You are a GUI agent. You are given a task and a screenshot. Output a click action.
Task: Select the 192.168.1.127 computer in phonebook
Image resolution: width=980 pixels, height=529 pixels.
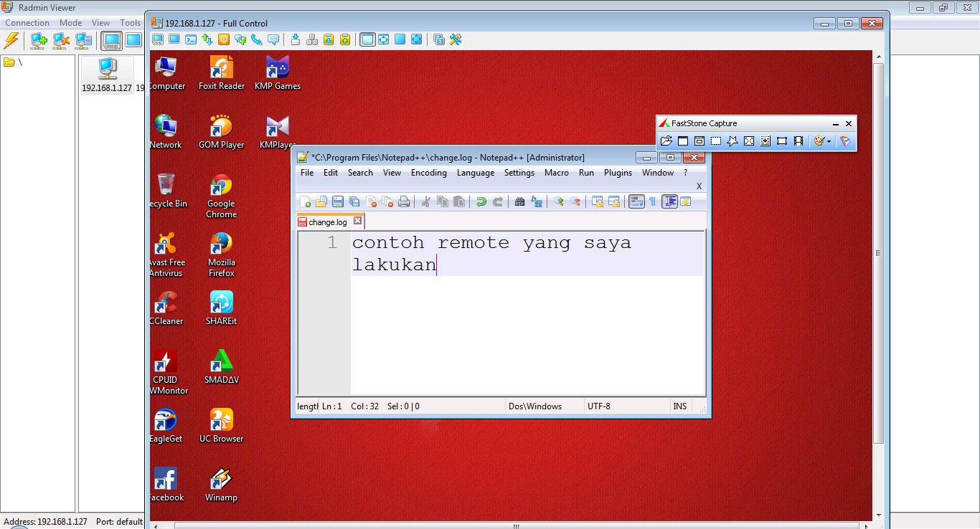pos(107,75)
